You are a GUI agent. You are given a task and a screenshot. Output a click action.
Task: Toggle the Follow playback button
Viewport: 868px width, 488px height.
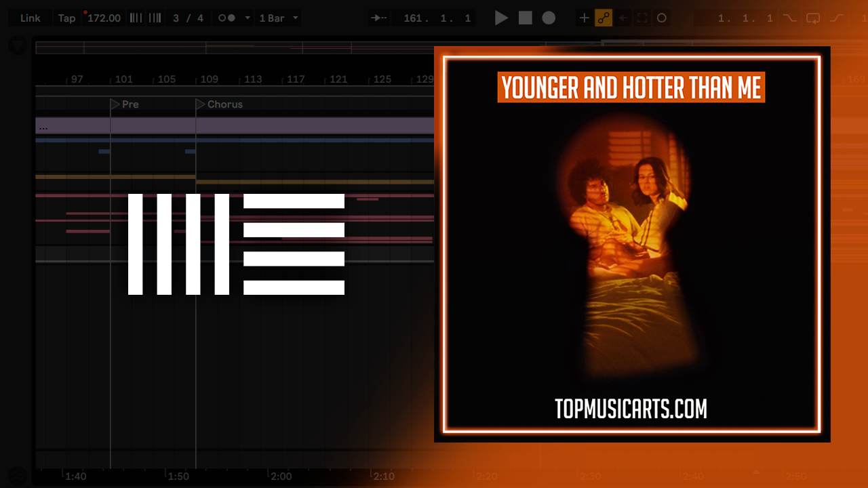click(x=379, y=18)
